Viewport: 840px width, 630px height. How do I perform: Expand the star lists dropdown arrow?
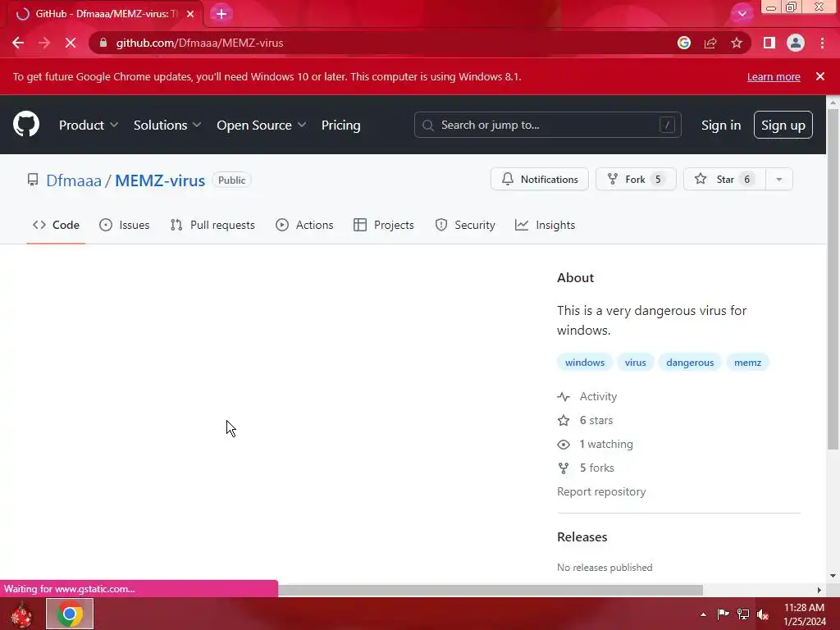[x=779, y=180]
